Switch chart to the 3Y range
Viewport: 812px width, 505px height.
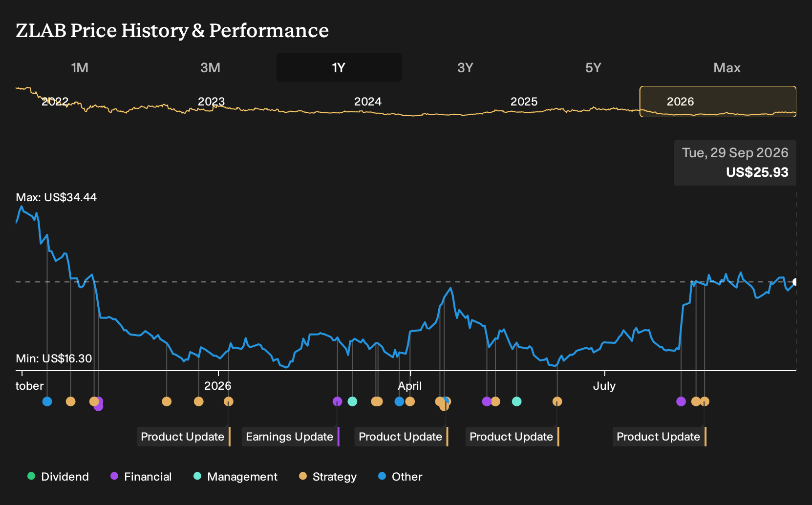pos(465,67)
